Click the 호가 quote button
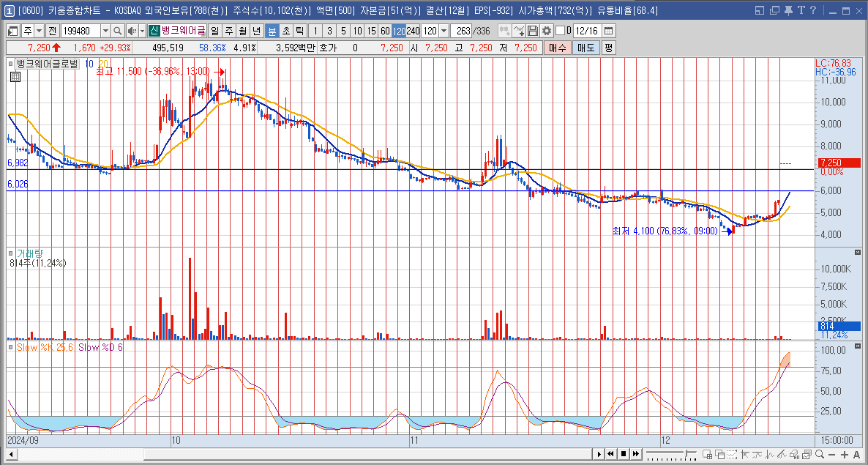Screen dimensions: 868x465 [328, 48]
